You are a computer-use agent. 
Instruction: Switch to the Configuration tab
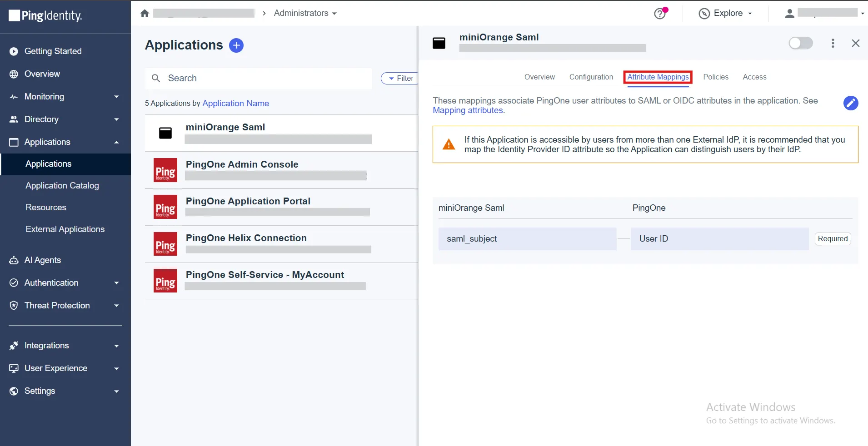pos(591,77)
